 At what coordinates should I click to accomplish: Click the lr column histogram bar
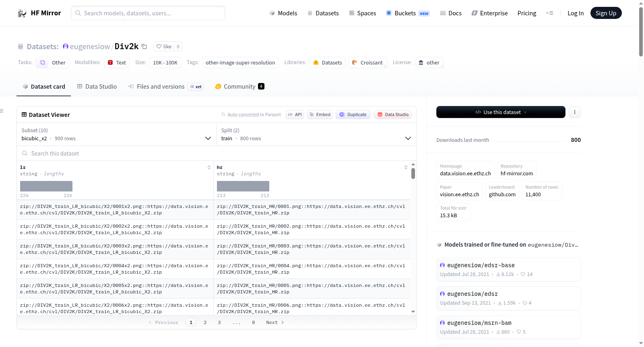[x=46, y=186]
